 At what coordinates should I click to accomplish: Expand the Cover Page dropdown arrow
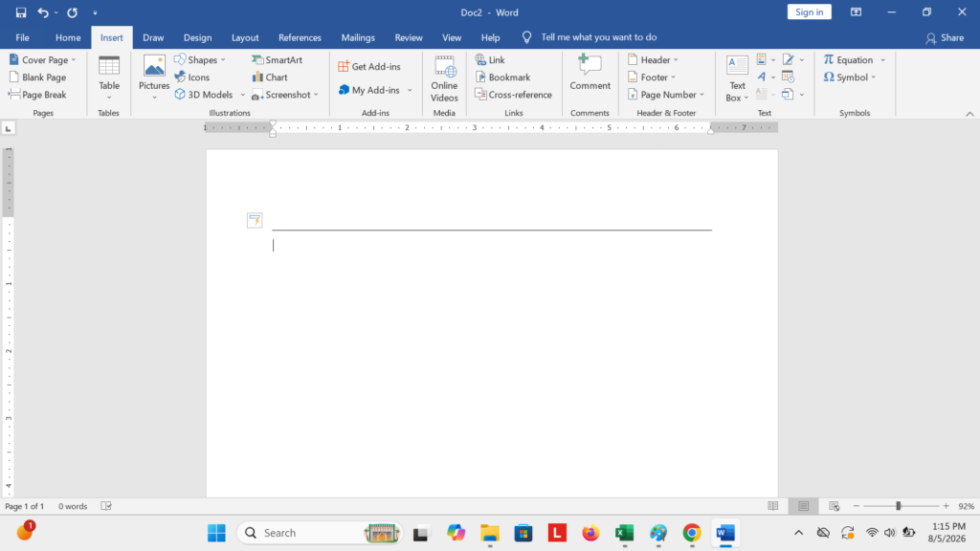click(74, 60)
